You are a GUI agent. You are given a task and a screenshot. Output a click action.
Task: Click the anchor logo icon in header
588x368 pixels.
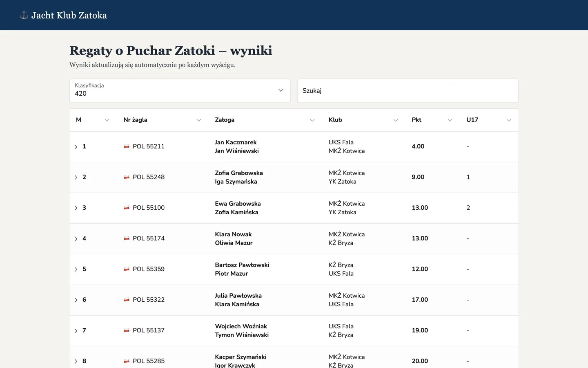[x=24, y=15]
